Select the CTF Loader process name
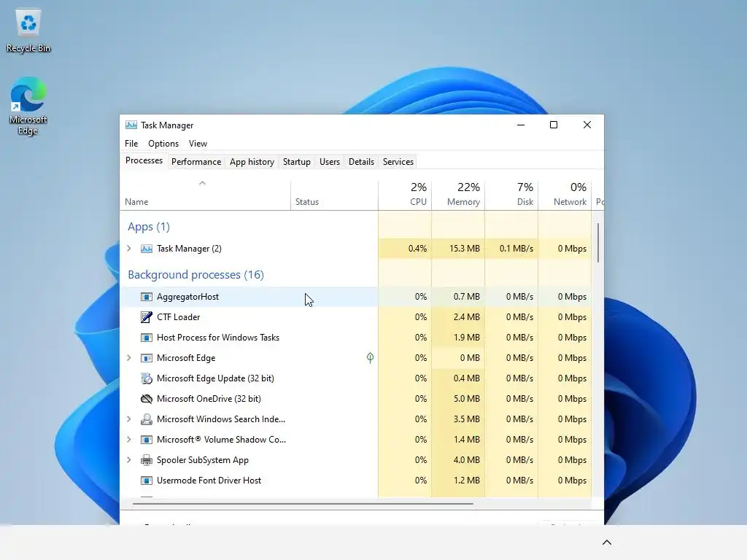 point(178,317)
